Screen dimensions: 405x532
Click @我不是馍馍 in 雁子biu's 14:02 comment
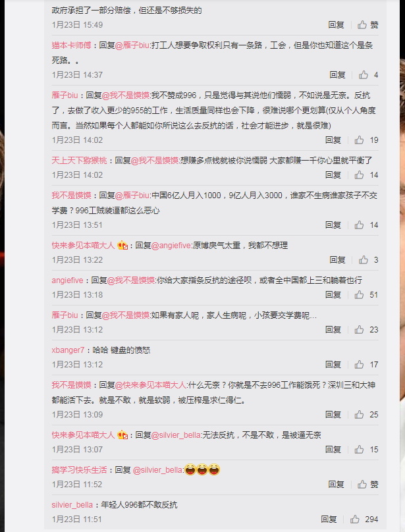pyautogui.click(x=126, y=95)
